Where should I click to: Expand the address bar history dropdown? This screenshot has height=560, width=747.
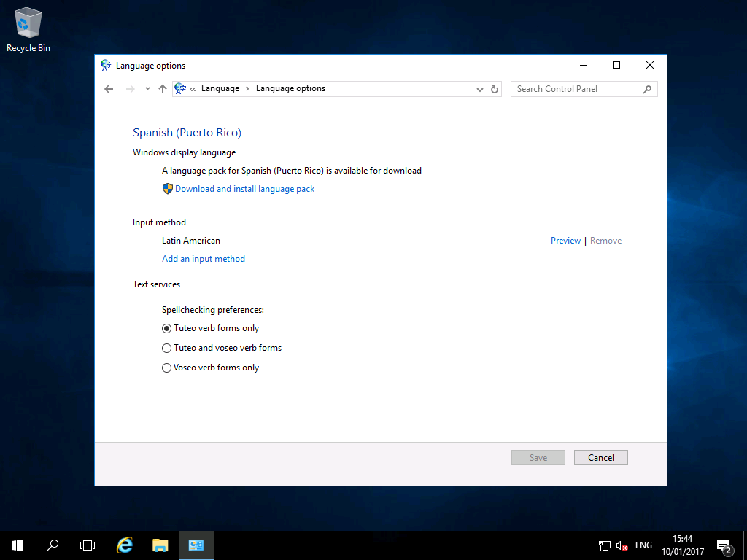[x=480, y=89]
